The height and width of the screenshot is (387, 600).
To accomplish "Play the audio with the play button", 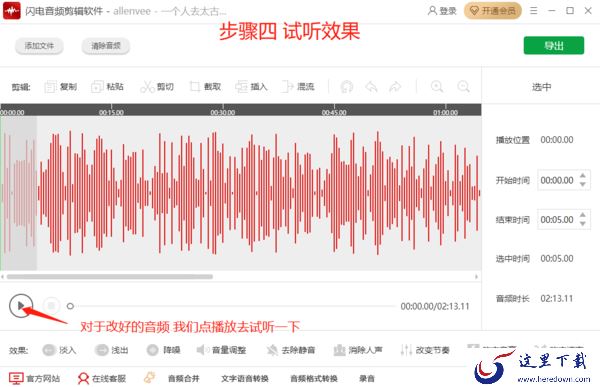I will (x=21, y=305).
